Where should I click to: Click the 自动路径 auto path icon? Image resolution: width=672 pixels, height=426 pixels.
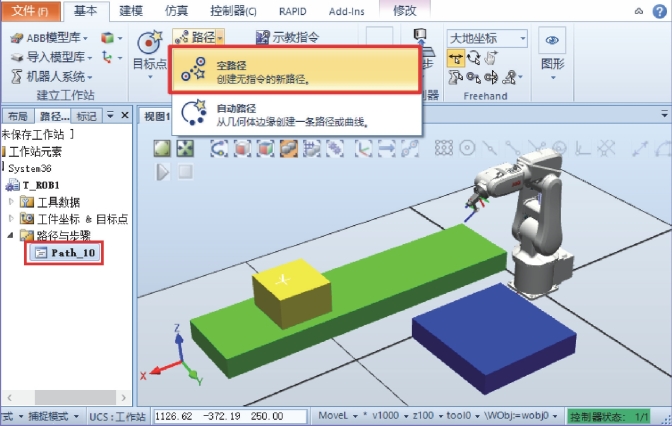(193, 113)
